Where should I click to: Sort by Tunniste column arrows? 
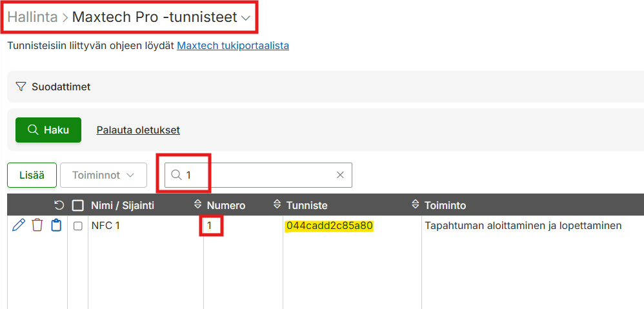(277, 204)
